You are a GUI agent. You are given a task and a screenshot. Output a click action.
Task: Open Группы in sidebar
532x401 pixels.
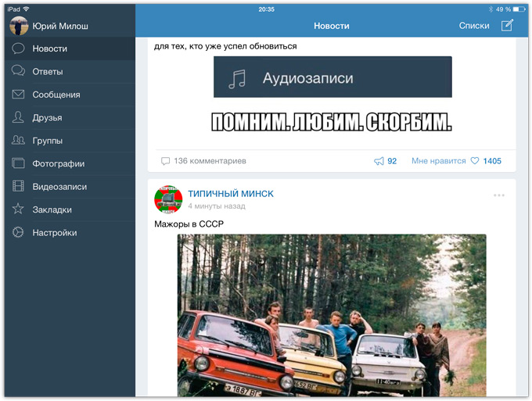(x=70, y=141)
